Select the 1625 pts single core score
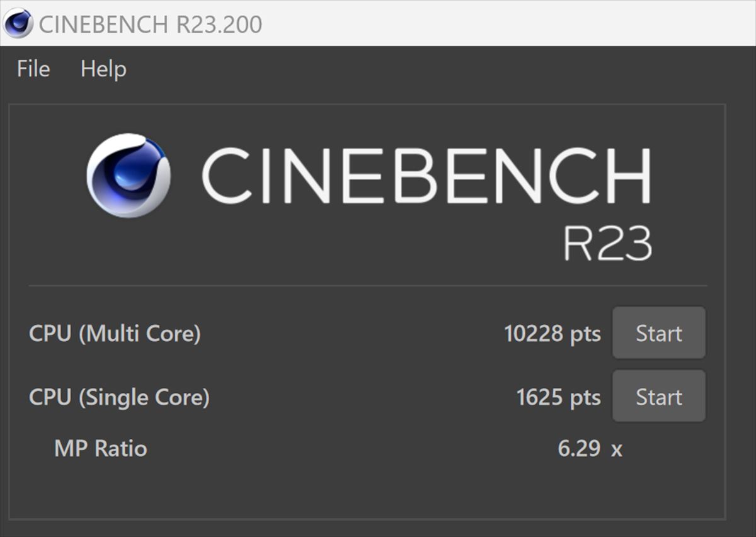The image size is (756, 537). point(558,397)
